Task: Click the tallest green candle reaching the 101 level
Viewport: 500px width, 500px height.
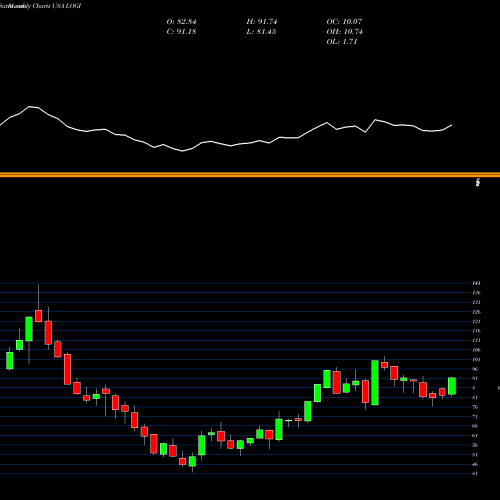Action: [375, 383]
